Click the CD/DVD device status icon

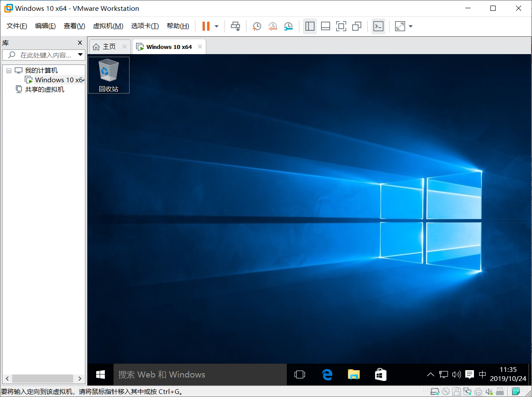point(445,391)
